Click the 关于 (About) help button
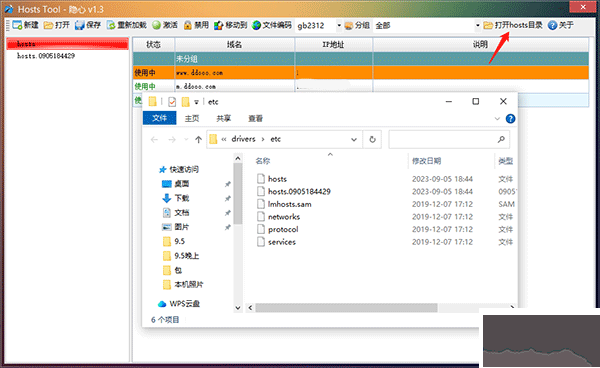600x368 pixels. 561,25
